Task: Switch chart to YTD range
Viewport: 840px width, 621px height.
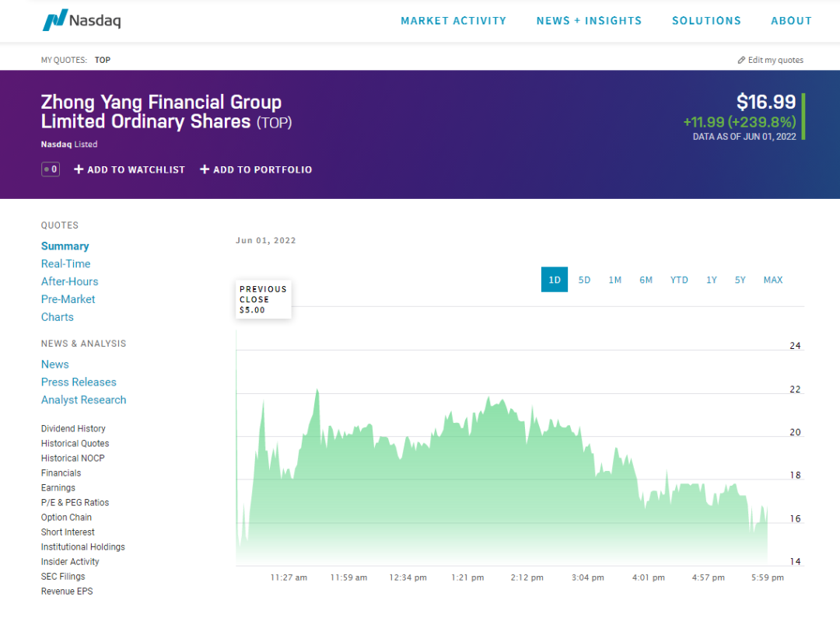Action: pos(679,280)
